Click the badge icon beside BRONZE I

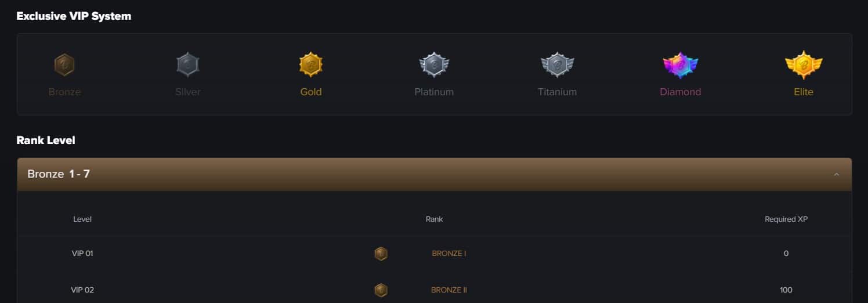pyautogui.click(x=381, y=254)
